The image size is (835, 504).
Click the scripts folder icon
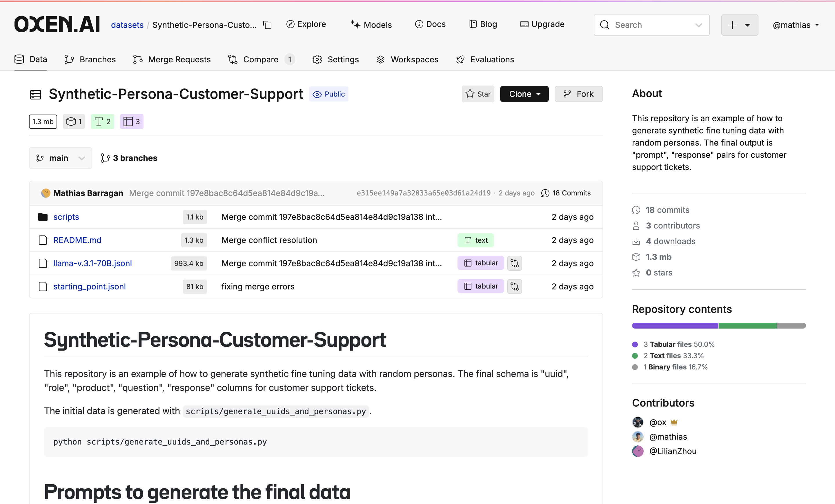[43, 217]
